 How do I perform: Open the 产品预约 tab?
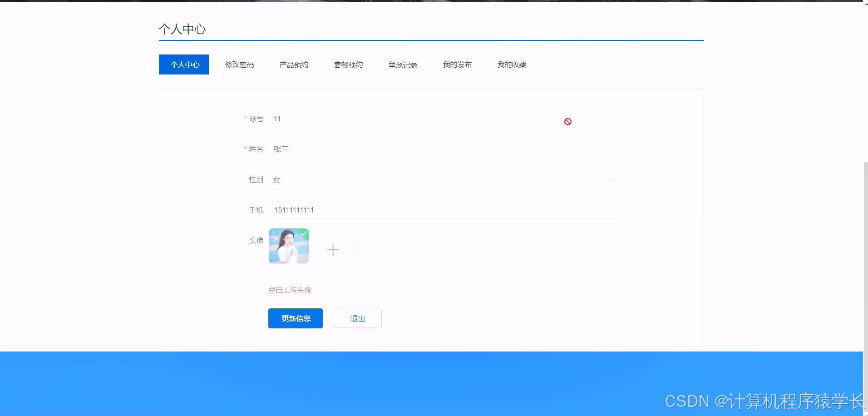293,64
